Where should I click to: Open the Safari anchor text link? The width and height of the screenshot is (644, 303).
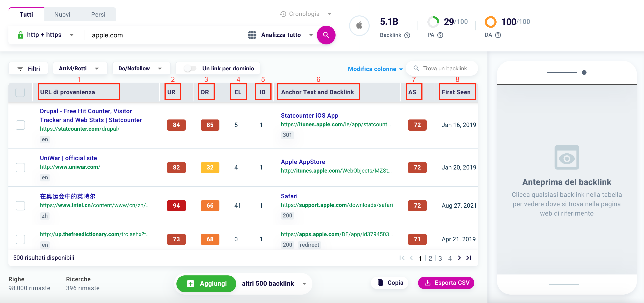289,196
